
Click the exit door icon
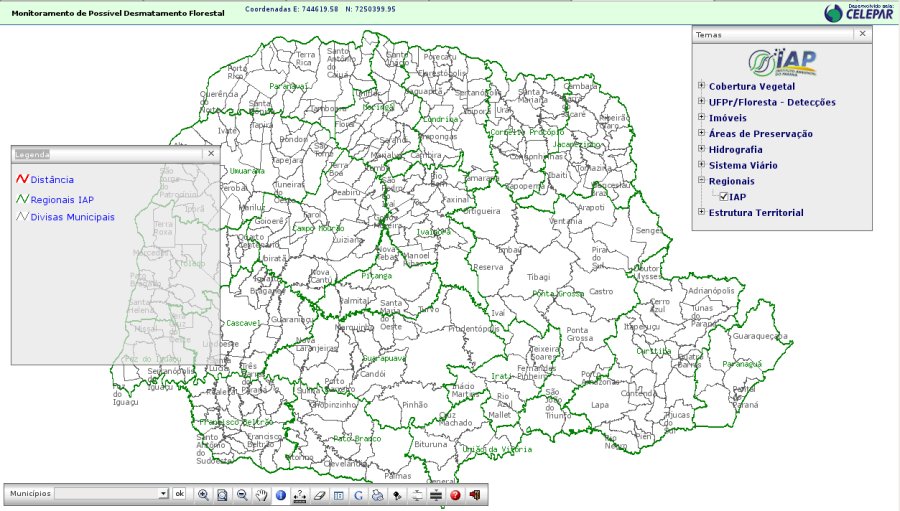click(474, 494)
